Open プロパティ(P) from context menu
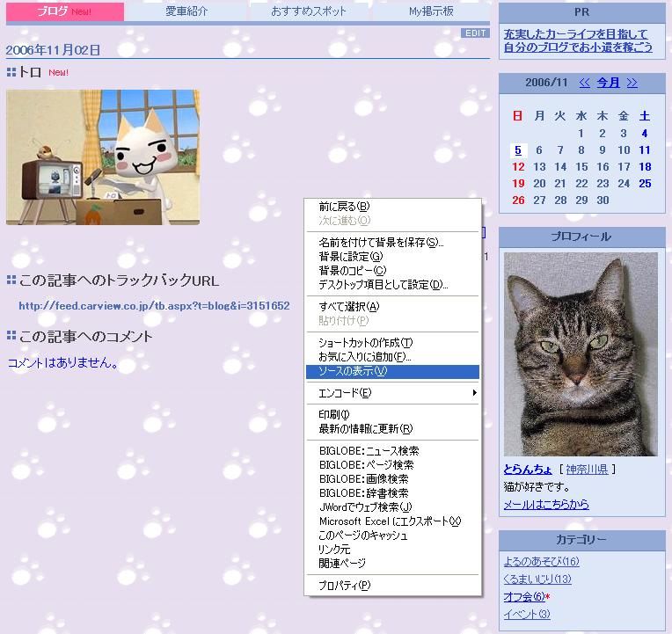The width and height of the screenshot is (672, 634). [x=392, y=585]
